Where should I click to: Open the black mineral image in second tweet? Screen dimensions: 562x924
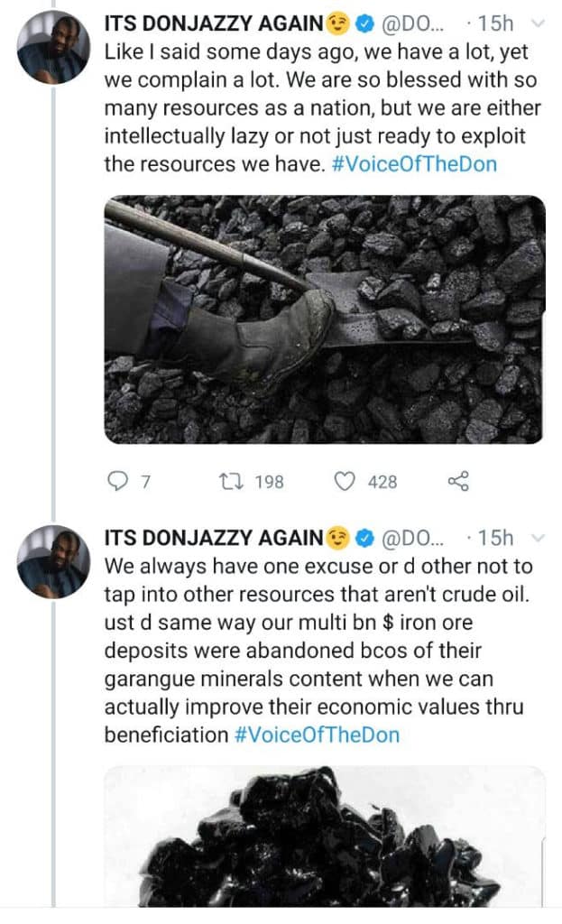click(x=325, y=839)
